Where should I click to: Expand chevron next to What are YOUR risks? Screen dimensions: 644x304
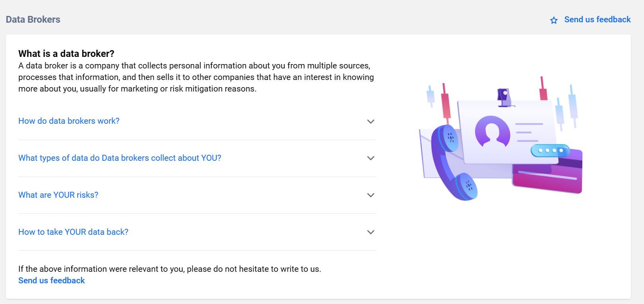[x=371, y=195]
